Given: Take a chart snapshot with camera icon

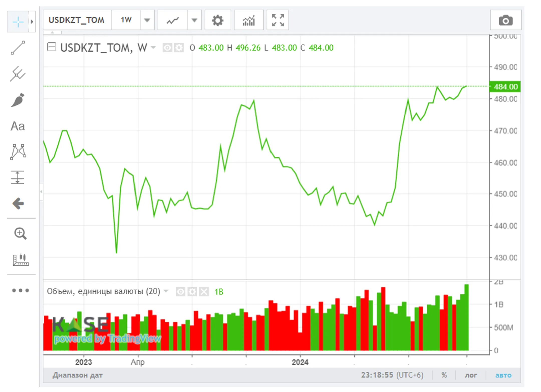Looking at the screenshot, I should click(x=506, y=20).
